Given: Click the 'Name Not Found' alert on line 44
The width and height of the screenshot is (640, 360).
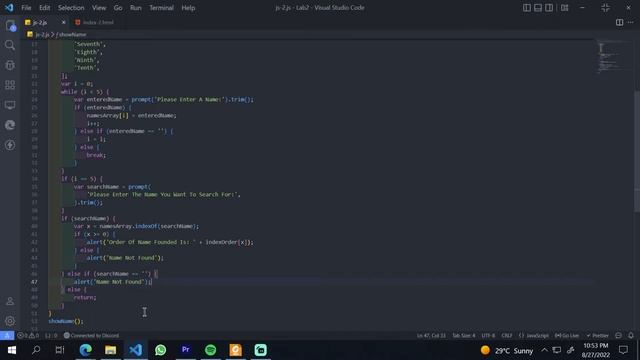Looking at the screenshot, I should pos(125,258).
